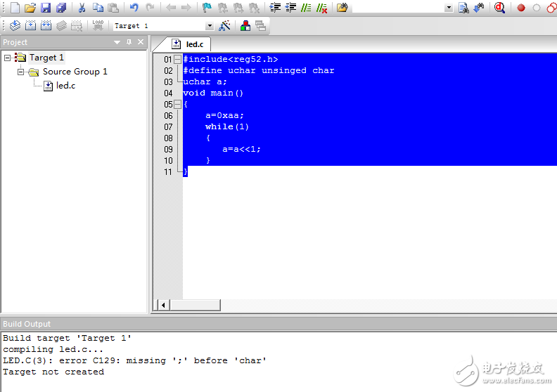Open the find text dropdown arrow
Viewport: 557px width, 392px height.
(449, 8)
